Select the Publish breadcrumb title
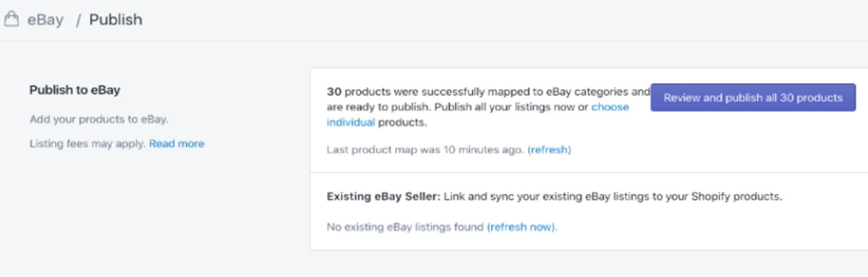Viewport: 868px width, 277px height. coord(116,20)
